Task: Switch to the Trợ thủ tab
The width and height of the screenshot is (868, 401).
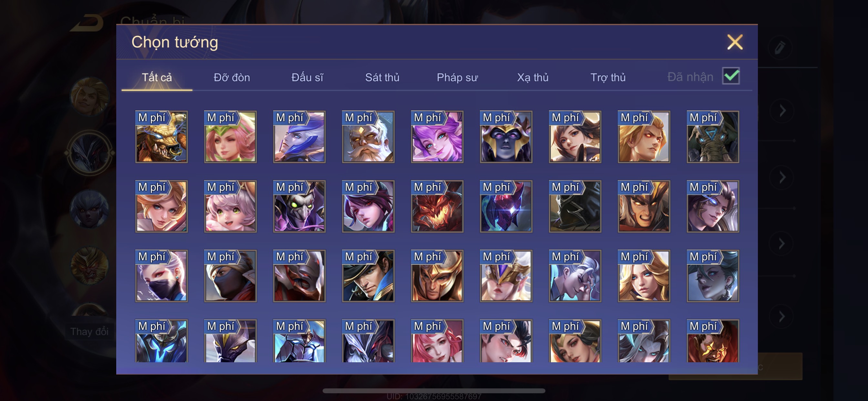Action: [608, 77]
